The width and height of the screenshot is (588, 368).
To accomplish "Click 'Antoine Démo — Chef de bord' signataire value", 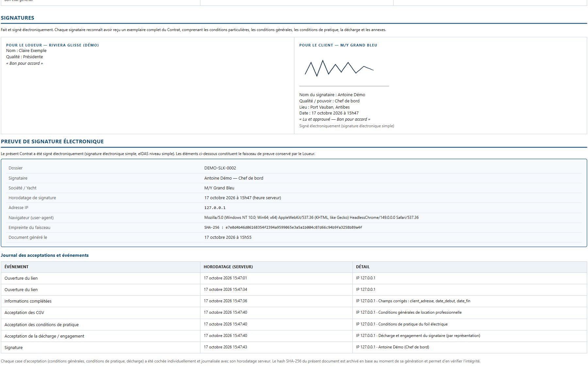I will 234,178.
